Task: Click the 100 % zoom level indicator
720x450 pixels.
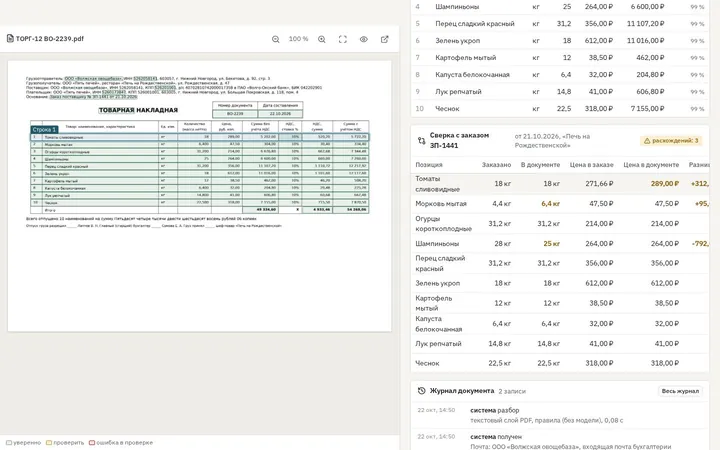Action: click(298, 39)
